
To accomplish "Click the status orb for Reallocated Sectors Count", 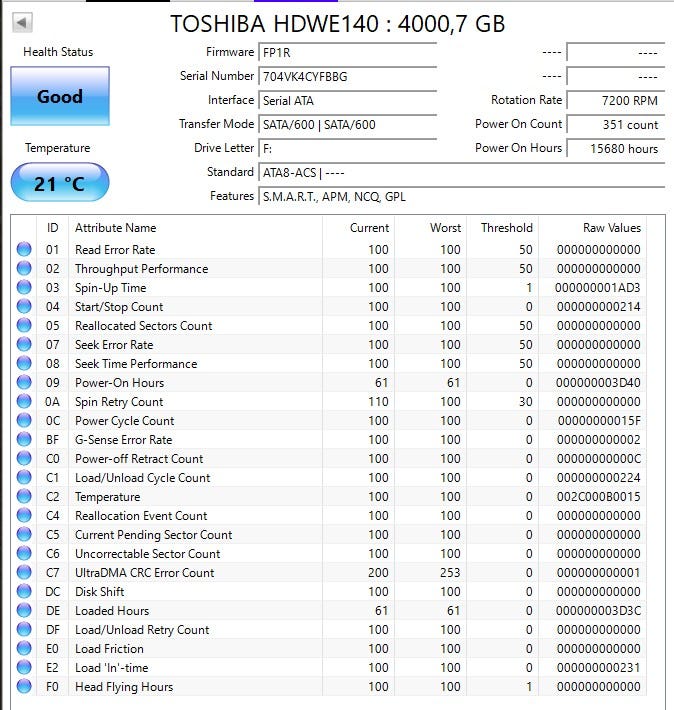I will pos(24,325).
